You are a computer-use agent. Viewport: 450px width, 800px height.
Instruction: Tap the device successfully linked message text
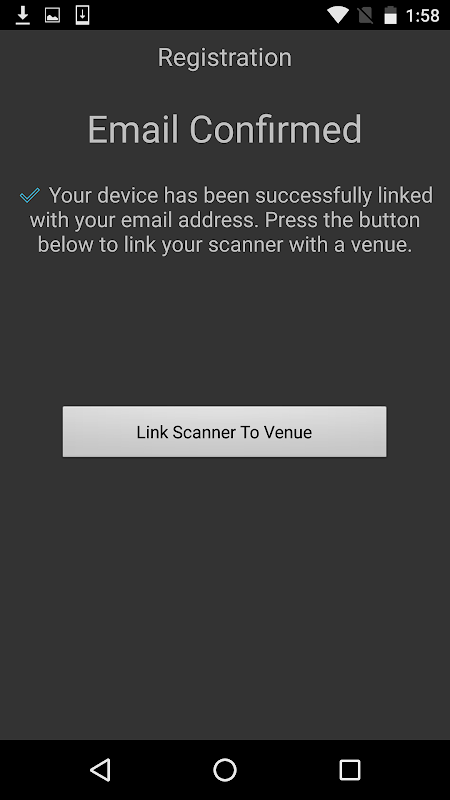[226, 220]
